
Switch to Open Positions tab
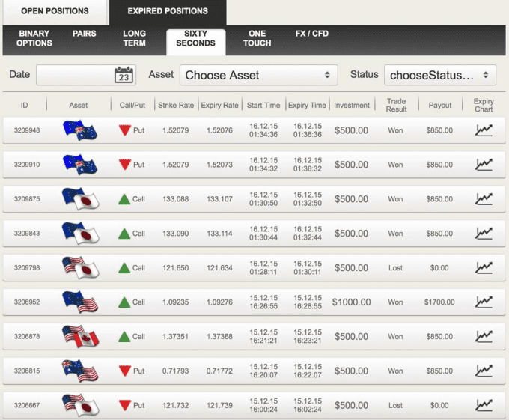(x=55, y=11)
